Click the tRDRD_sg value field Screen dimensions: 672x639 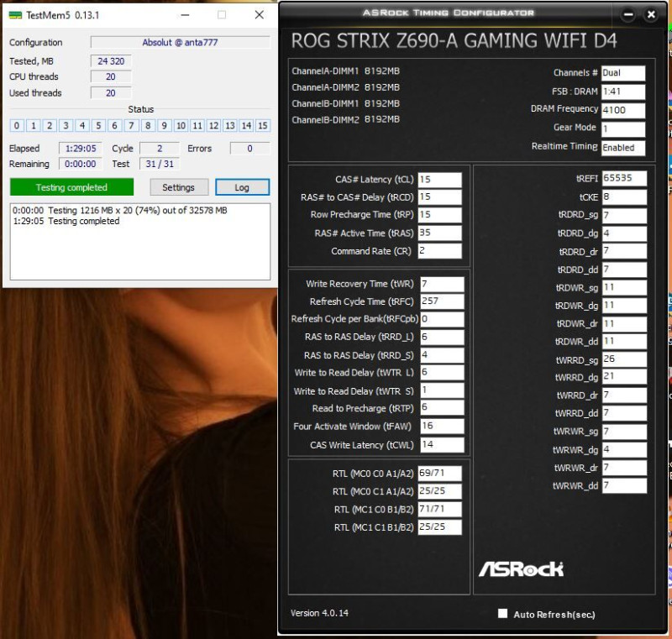click(624, 216)
